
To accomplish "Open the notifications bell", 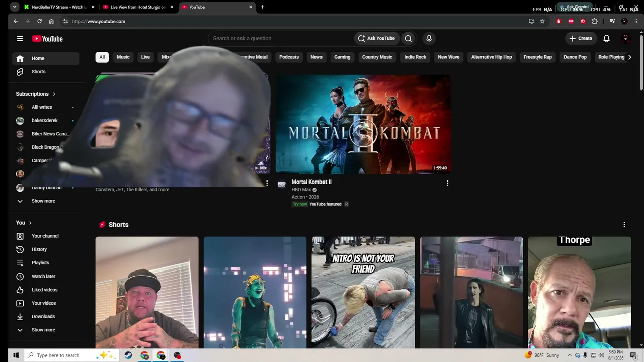I will (x=606, y=38).
